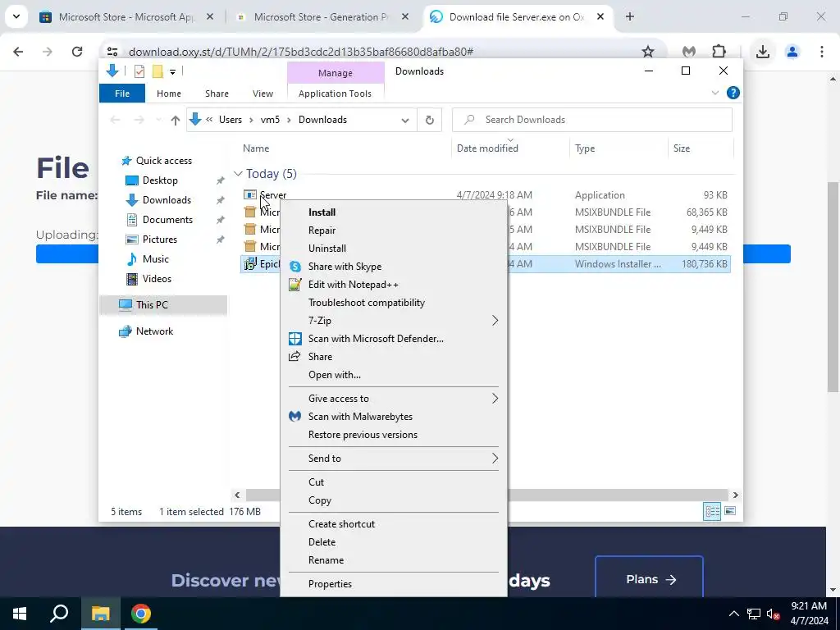Click the taskbar Search magnifier icon
The image size is (840, 630).
click(x=59, y=614)
